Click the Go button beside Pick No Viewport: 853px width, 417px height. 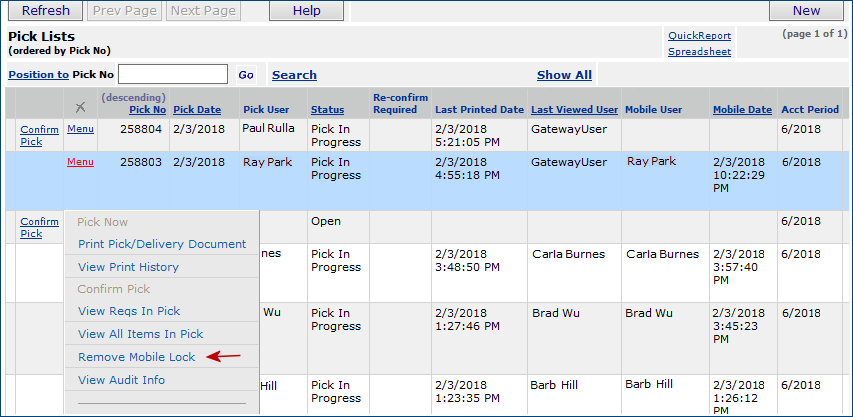click(x=246, y=75)
